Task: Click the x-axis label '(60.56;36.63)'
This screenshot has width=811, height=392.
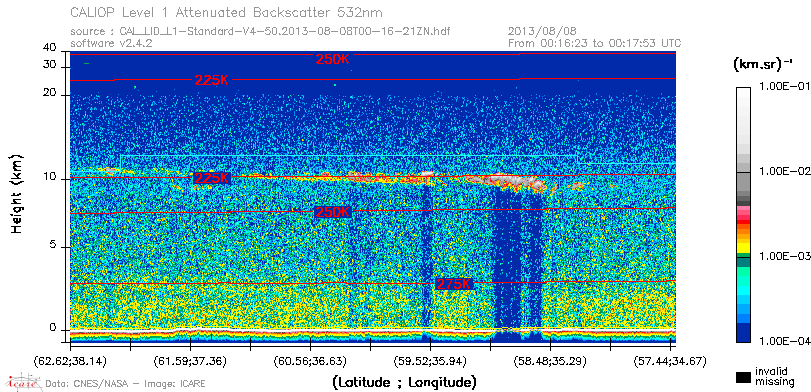Action: pyautogui.click(x=310, y=360)
